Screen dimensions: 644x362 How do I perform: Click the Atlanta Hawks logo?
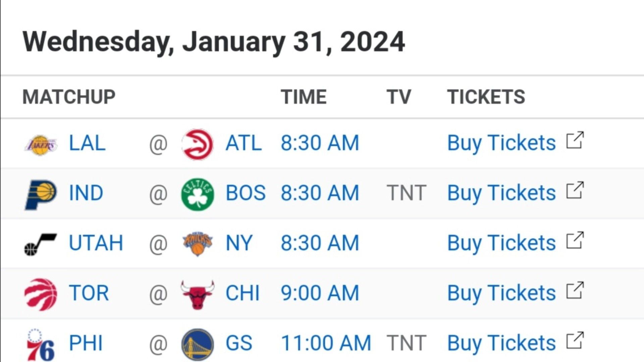(198, 144)
